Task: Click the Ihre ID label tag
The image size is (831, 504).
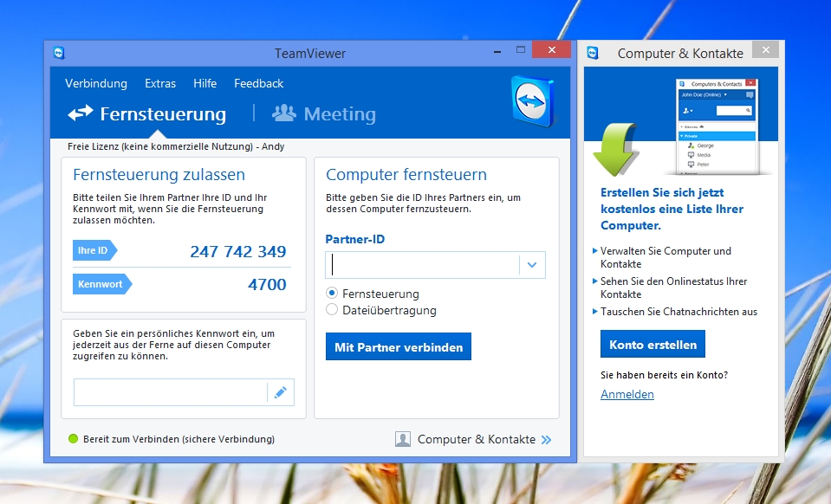Action: point(94,250)
